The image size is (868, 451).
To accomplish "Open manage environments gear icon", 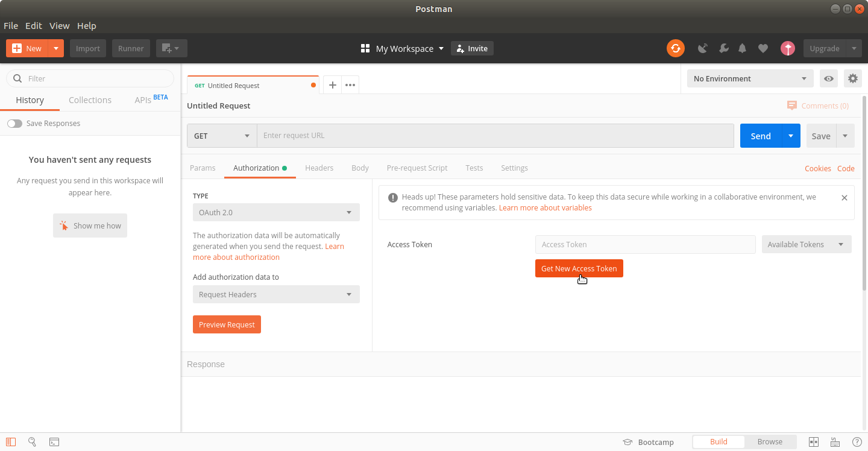I will pos(852,78).
